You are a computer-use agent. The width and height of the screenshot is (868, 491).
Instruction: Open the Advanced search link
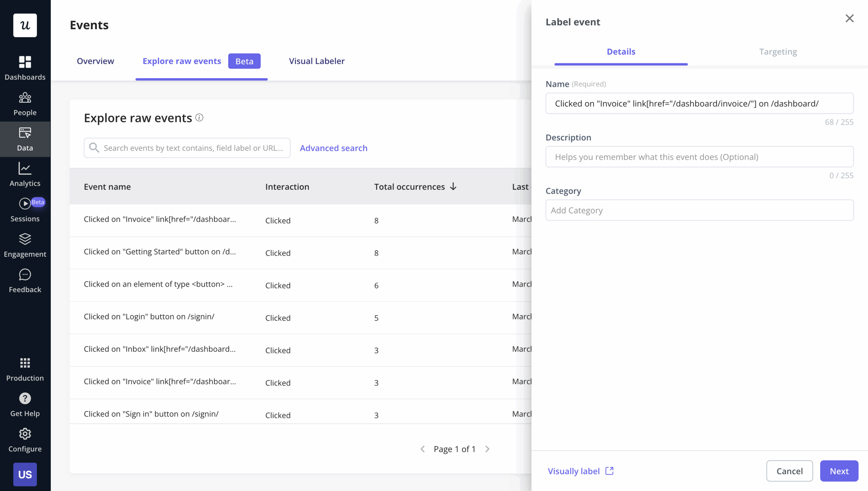pyautogui.click(x=333, y=148)
